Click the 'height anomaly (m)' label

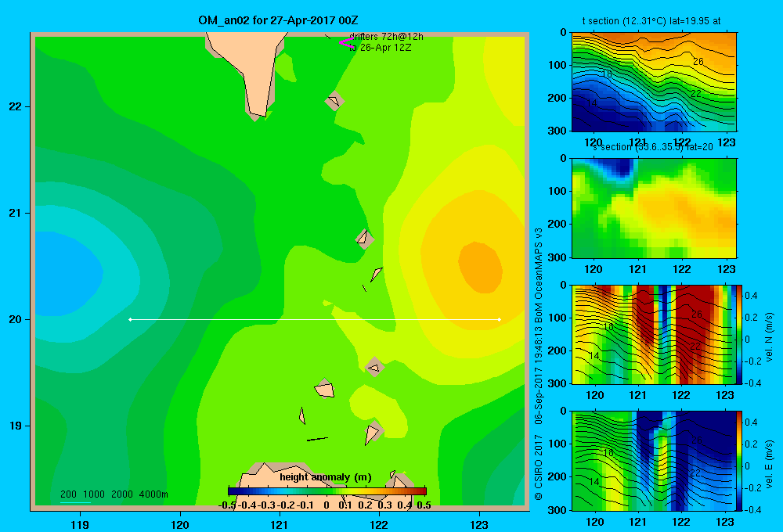pos(326,477)
